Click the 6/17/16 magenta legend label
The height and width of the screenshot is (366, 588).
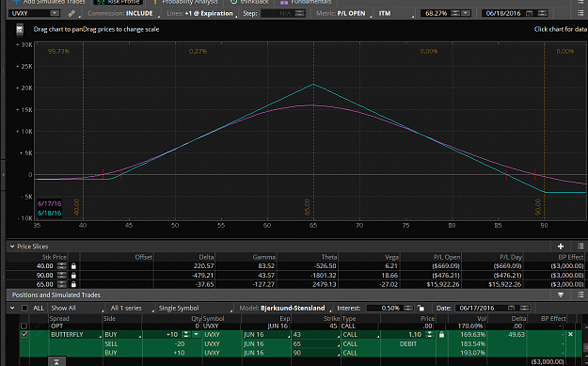49,203
